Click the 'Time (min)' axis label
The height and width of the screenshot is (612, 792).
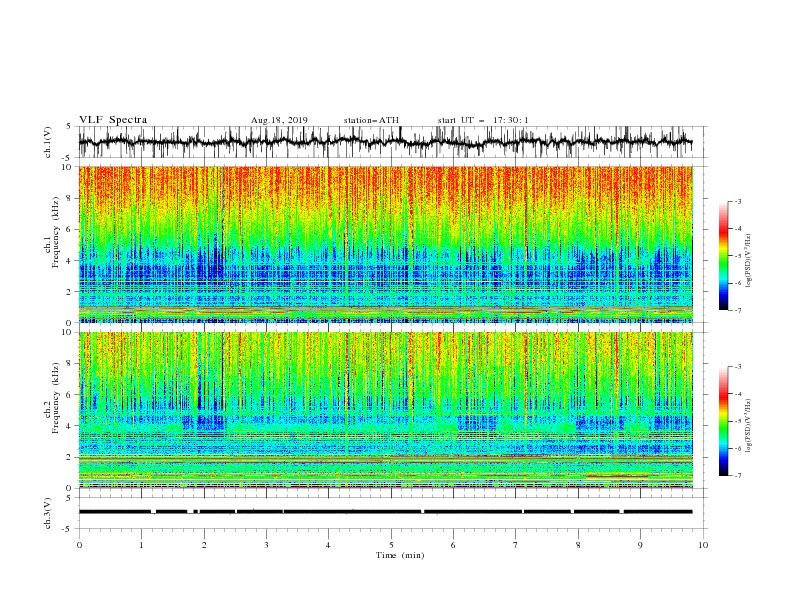tap(400, 555)
